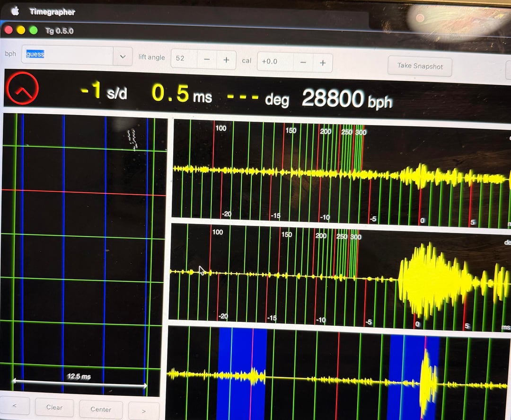
Task: Click the Tg 0.5.0 window title
Action: point(59,31)
